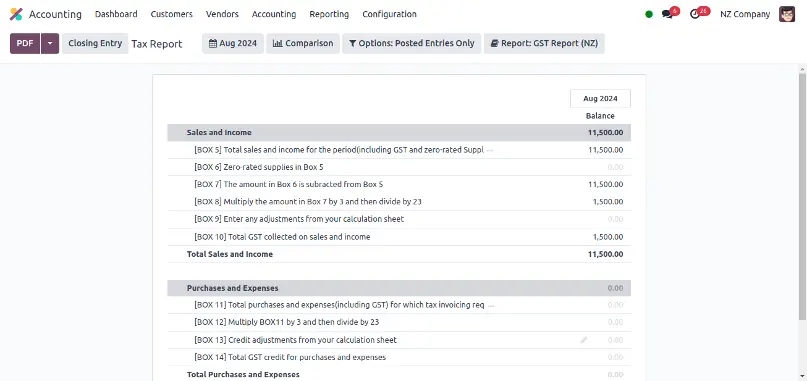
Task: Click Total Sales and Income balance 11,500.00
Action: pos(605,254)
